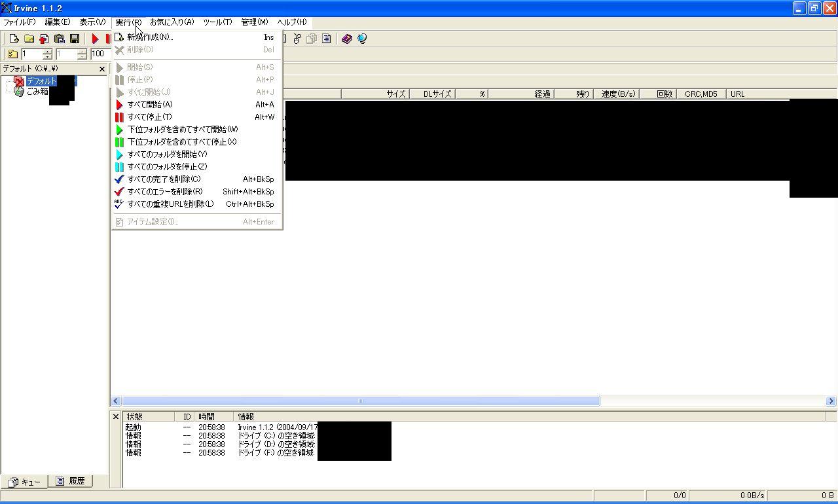838x504 pixels.
Task: Choose すべて停止(T) from the menu
Action: click(197, 117)
